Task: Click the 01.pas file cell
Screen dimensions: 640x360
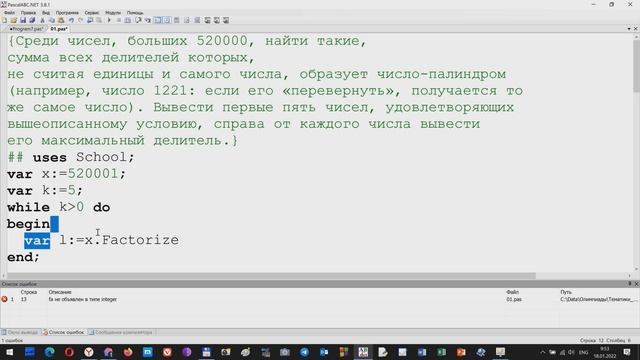Action: [514, 299]
